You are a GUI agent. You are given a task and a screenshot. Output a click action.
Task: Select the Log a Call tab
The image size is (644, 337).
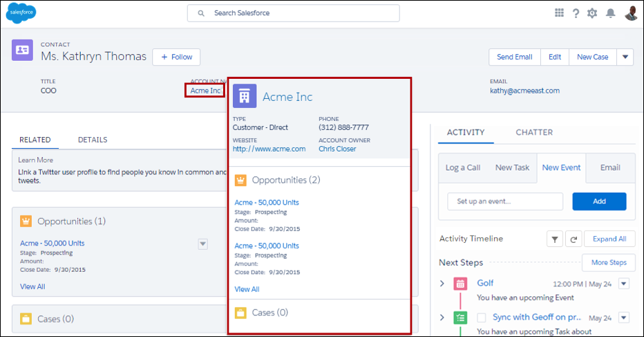pyautogui.click(x=463, y=168)
